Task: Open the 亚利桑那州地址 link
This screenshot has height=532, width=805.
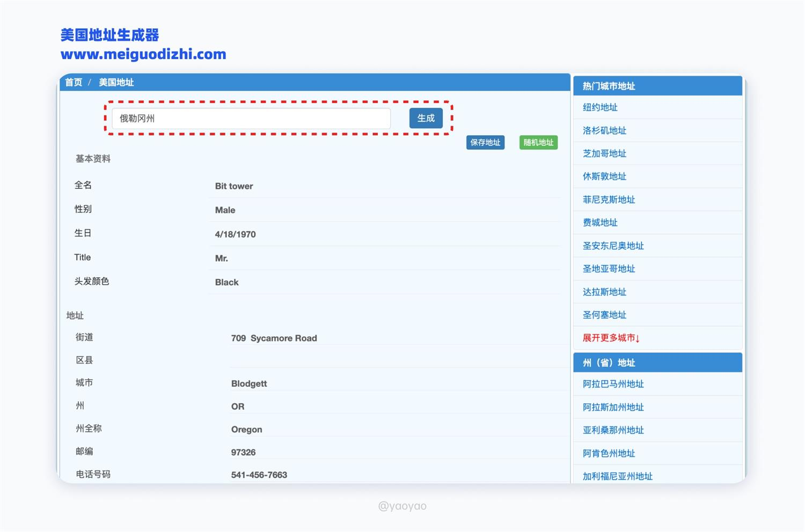Action: click(x=613, y=430)
